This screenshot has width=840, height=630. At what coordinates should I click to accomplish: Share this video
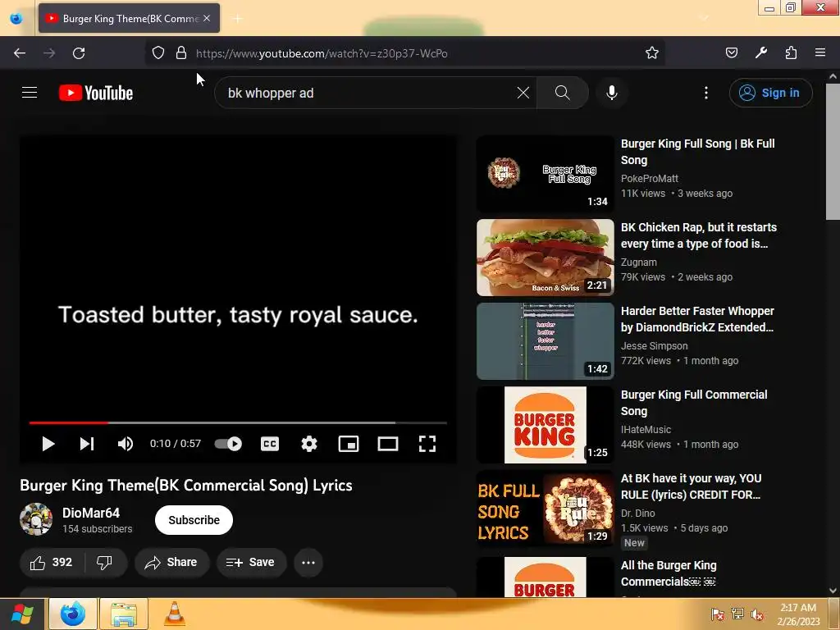[171, 563]
